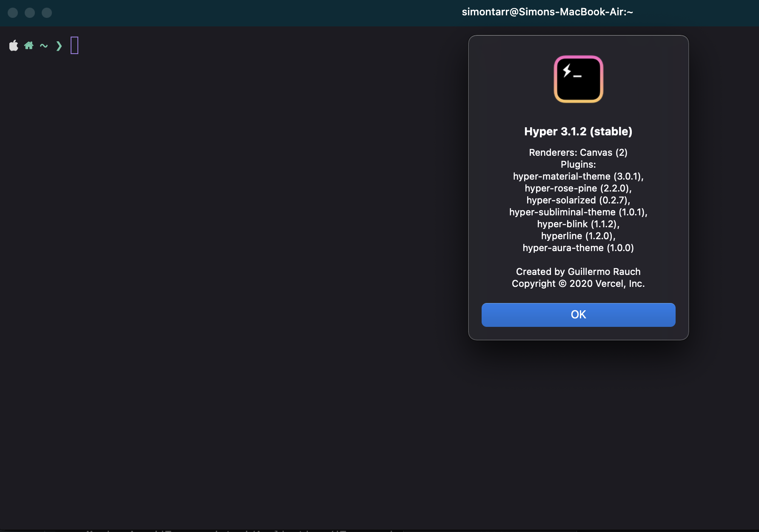The image size is (759, 532).
Task: Click the Hyper lightning-bolt app icon in dialog
Action: (x=578, y=79)
